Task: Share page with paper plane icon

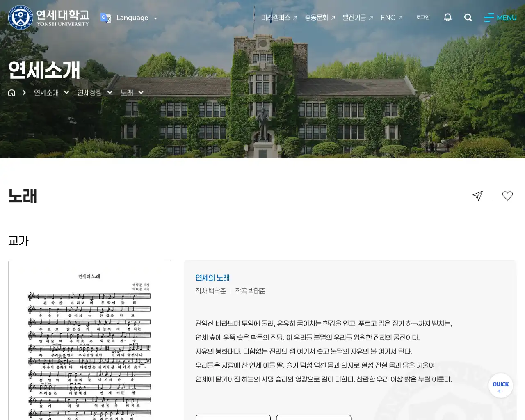Action: [x=477, y=196]
